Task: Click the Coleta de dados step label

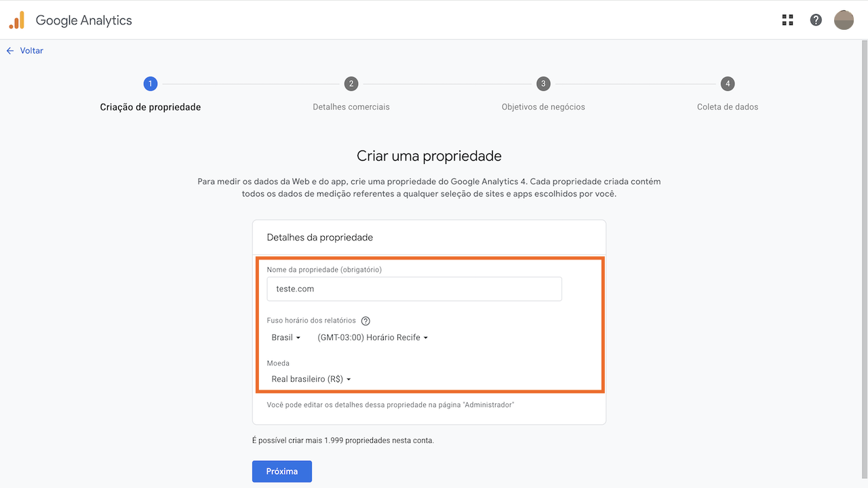Action: 727,106
